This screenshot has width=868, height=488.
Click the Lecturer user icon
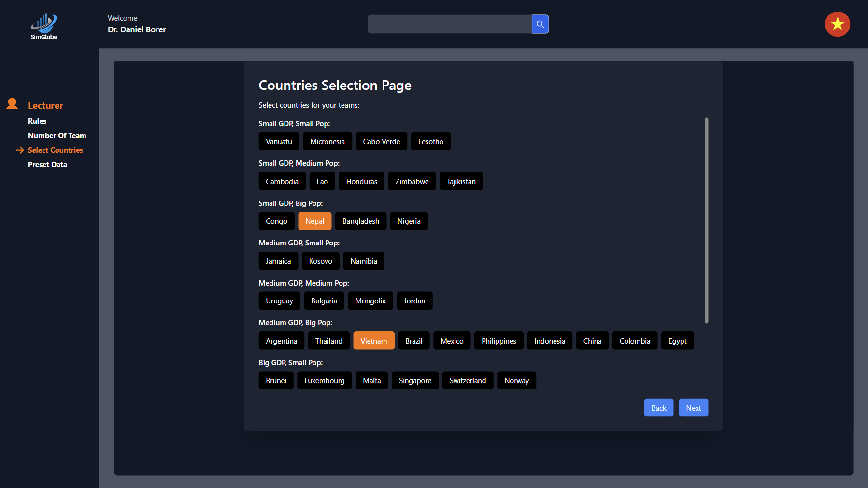tap(12, 104)
